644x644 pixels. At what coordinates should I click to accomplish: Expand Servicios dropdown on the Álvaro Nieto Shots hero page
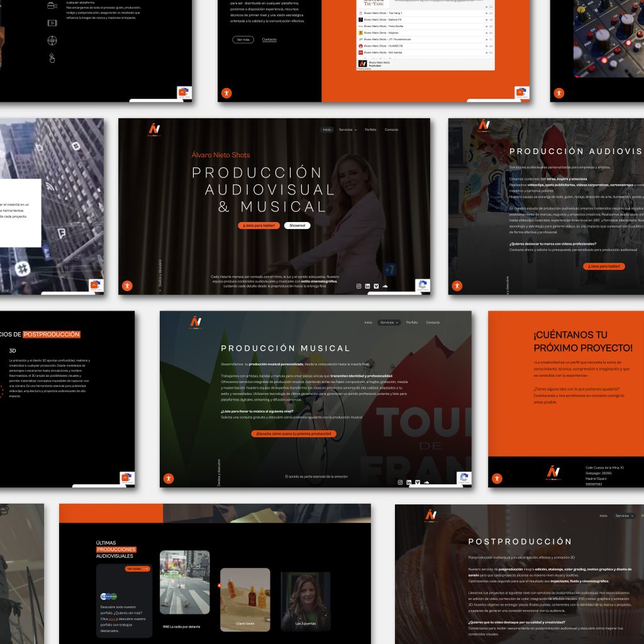pos(347,130)
